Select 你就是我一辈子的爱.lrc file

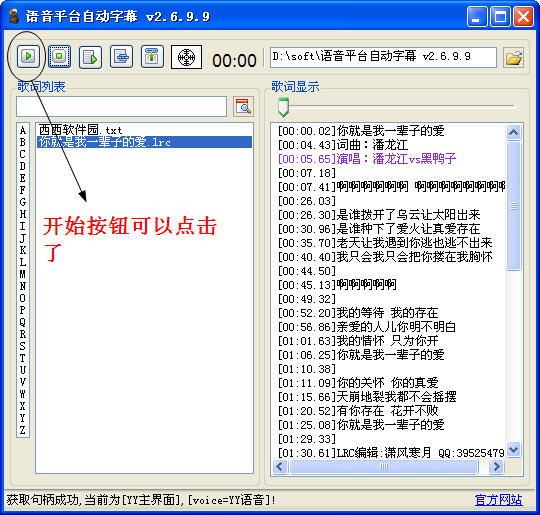click(144, 142)
